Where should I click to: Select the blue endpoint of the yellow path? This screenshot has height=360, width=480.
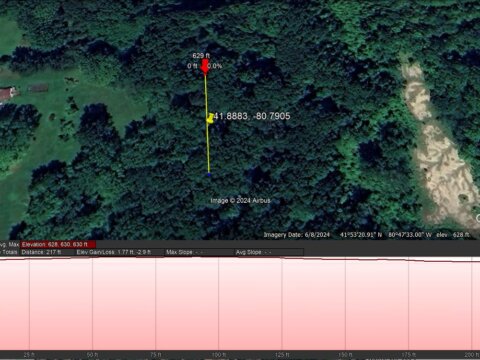[209, 174]
